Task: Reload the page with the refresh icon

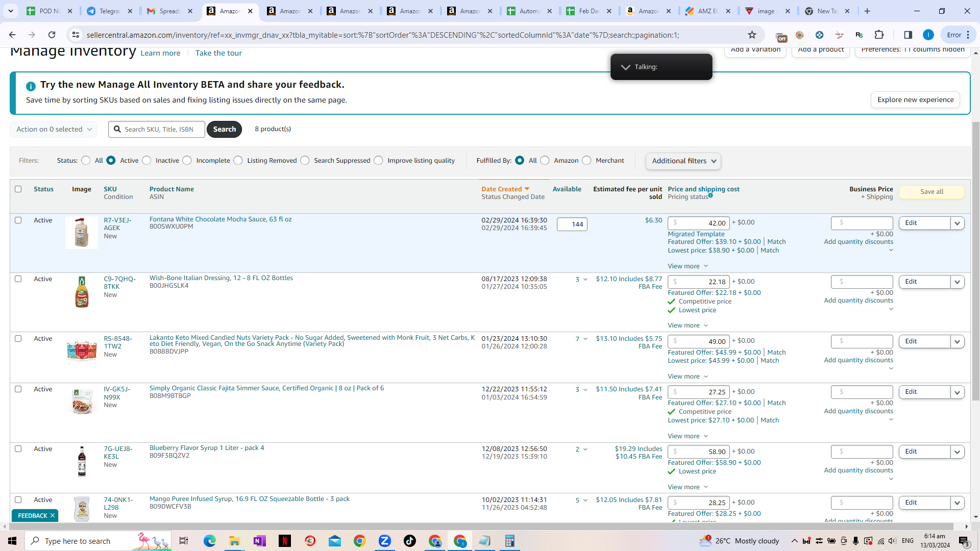Action: point(52,35)
